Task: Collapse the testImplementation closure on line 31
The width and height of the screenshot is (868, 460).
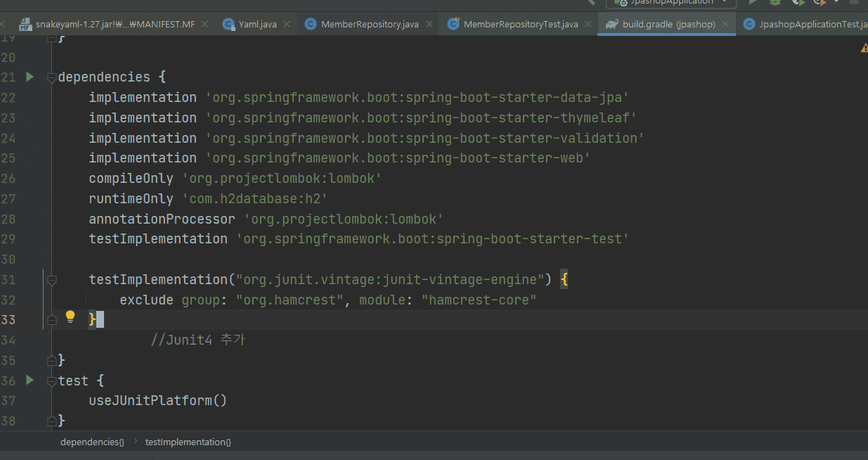Action: [x=51, y=280]
